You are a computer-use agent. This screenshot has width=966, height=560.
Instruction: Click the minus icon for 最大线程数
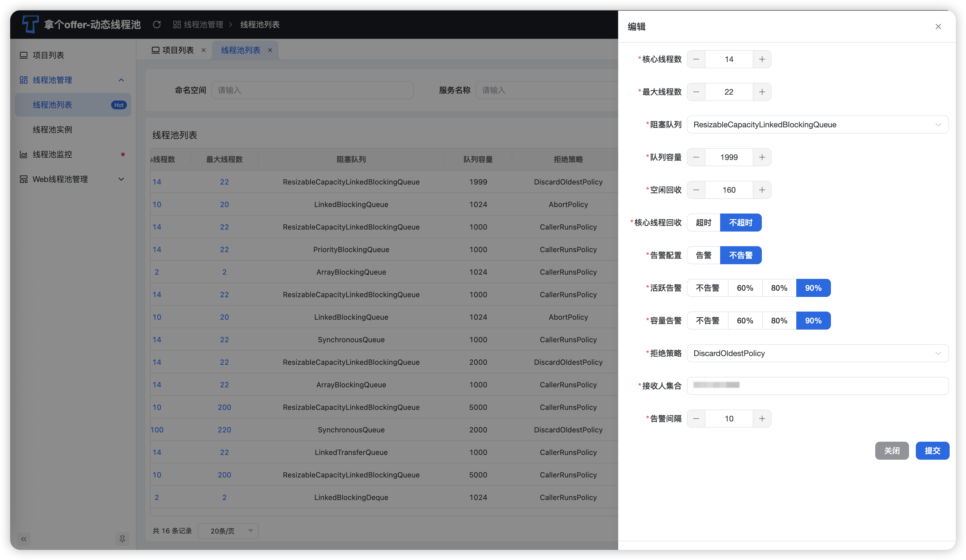[x=696, y=92]
